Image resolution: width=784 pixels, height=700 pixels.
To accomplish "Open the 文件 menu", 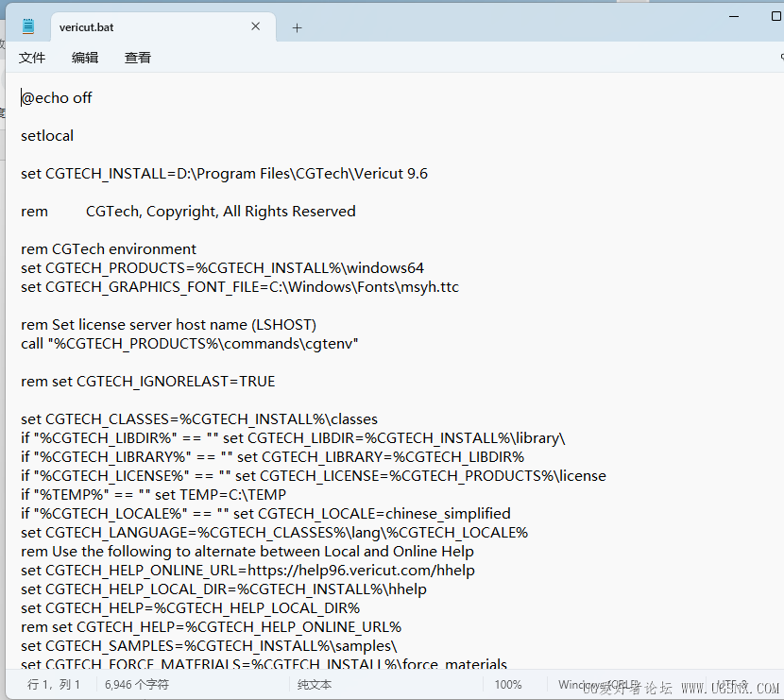I will tap(32, 58).
